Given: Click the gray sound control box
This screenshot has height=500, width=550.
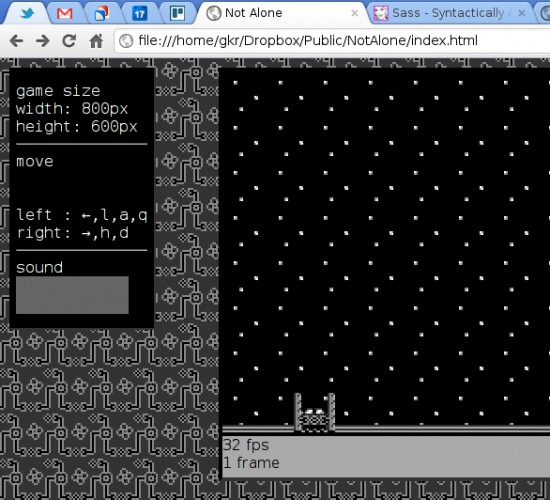Looking at the screenshot, I should tap(72, 295).
